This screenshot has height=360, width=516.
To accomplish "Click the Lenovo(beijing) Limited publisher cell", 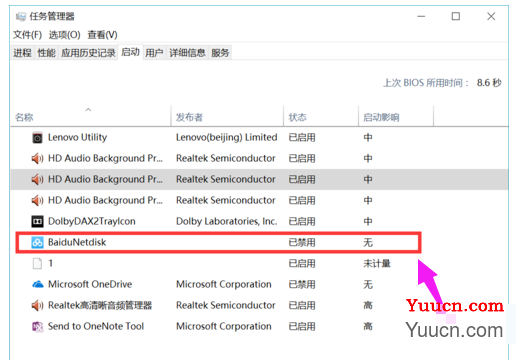I will pos(227,137).
